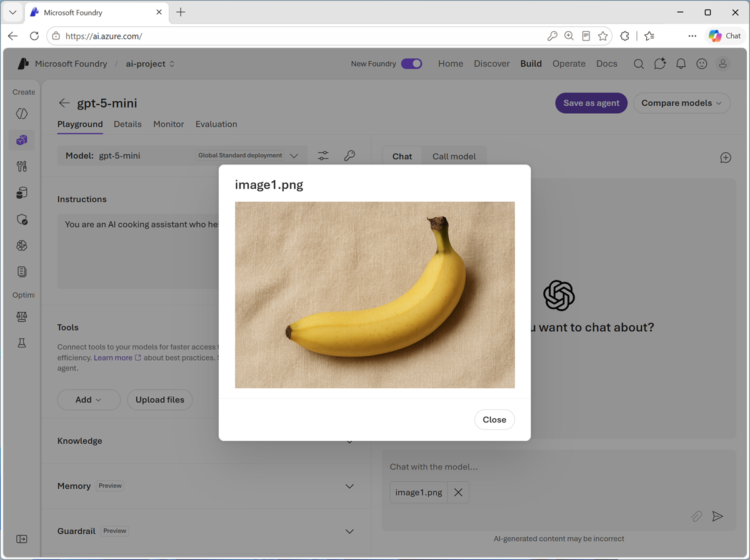Open the code brackets icon in left sidebar

tap(22, 114)
